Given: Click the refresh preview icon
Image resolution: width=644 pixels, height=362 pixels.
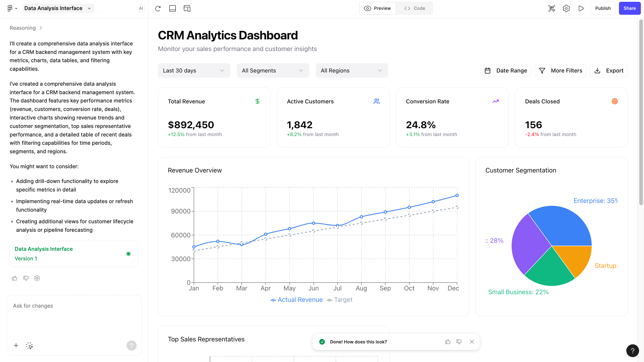Looking at the screenshot, I should (x=158, y=8).
